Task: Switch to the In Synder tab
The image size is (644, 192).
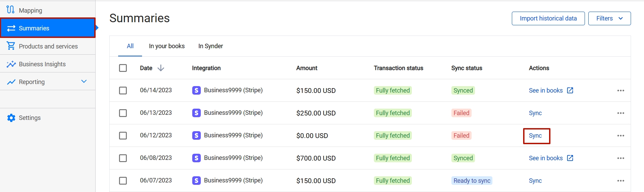Action: pyautogui.click(x=211, y=46)
